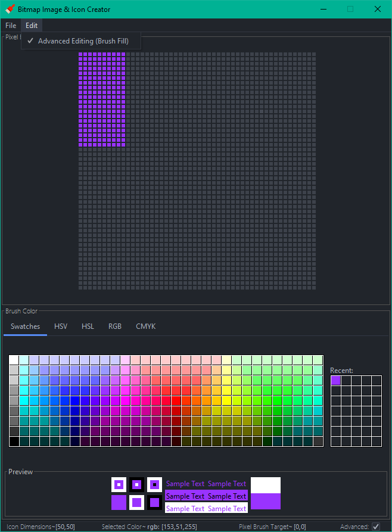The image size is (392, 532).
Task: Select the HSL tab
Action: (88, 326)
